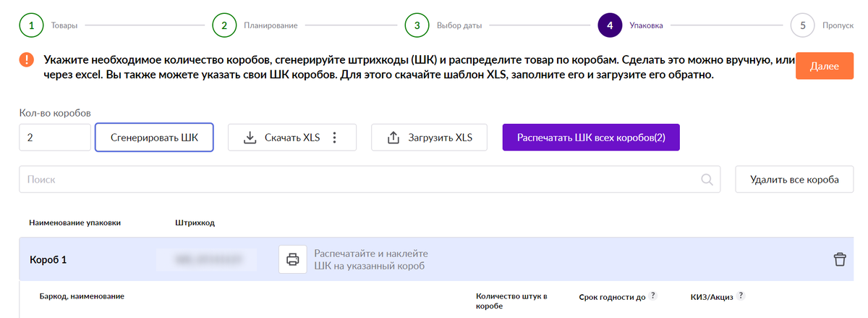Click the Наименование упаковки column header

pos(75,222)
